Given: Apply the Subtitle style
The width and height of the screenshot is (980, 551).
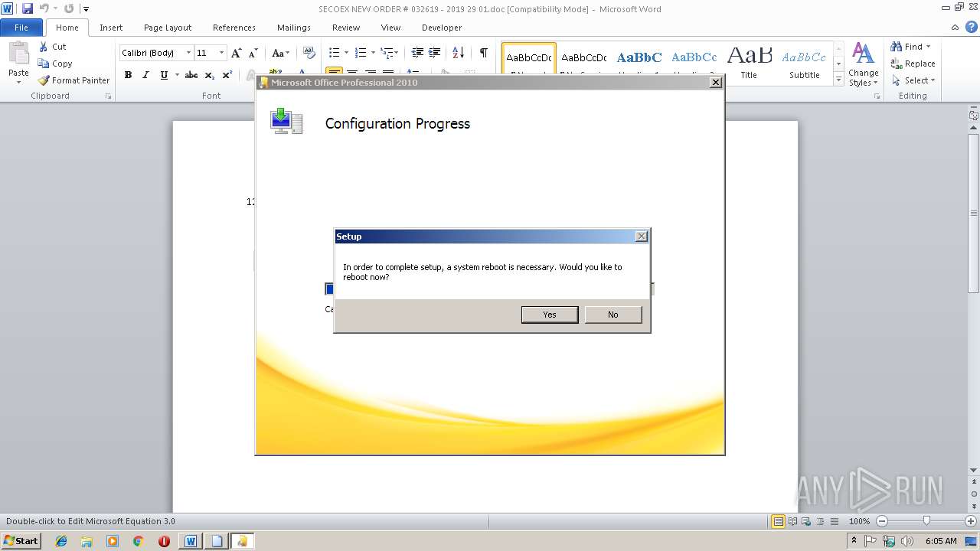Looking at the screenshot, I should (x=804, y=63).
